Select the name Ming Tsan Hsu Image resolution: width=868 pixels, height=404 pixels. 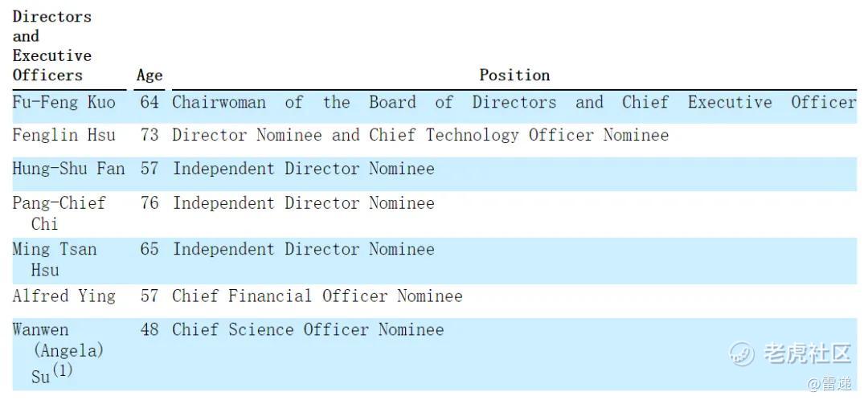pos(55,259)
